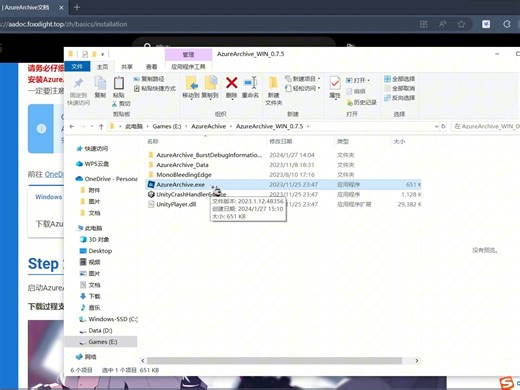Open Network in the navigation pane
520x390 pixels.
point(90,357)
